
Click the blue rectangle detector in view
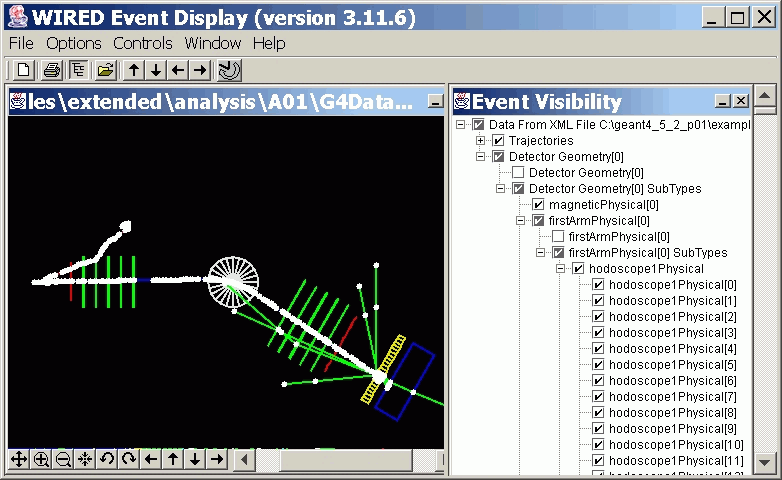point(404,381)
